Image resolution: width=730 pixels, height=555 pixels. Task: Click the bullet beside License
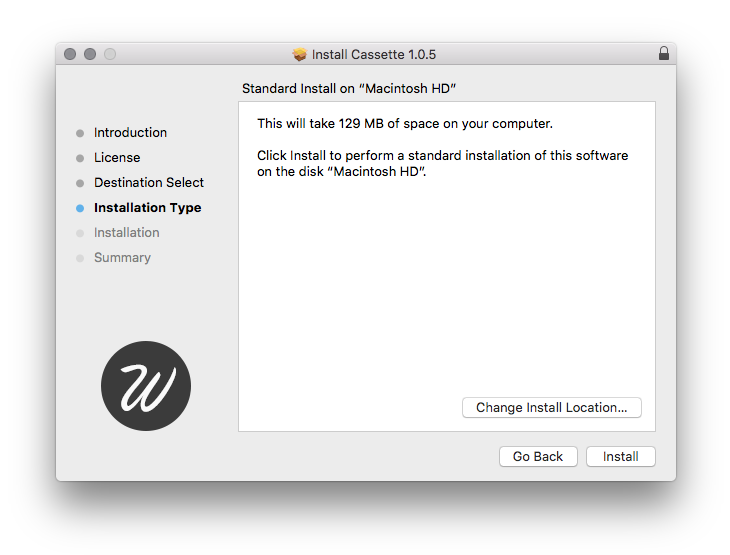(x=80, y=158)
